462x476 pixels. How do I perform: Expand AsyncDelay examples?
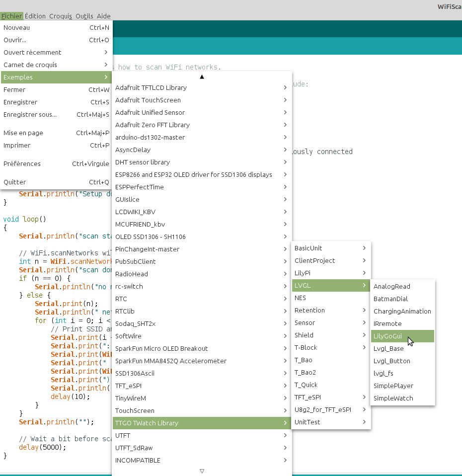point(202,150)
